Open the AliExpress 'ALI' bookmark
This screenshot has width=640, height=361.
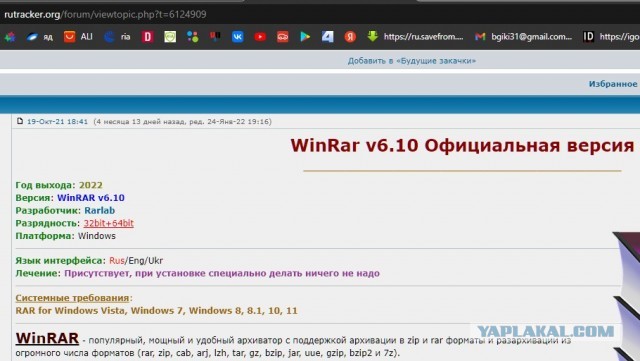(x=78, y=37)
